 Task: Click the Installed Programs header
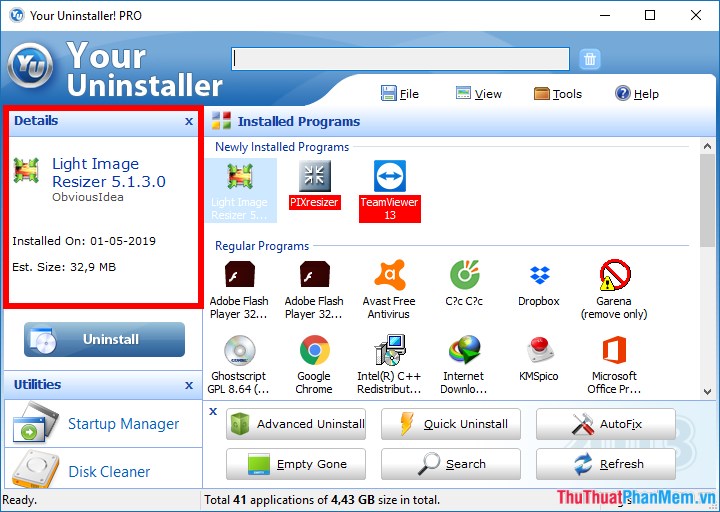[299, 121]
